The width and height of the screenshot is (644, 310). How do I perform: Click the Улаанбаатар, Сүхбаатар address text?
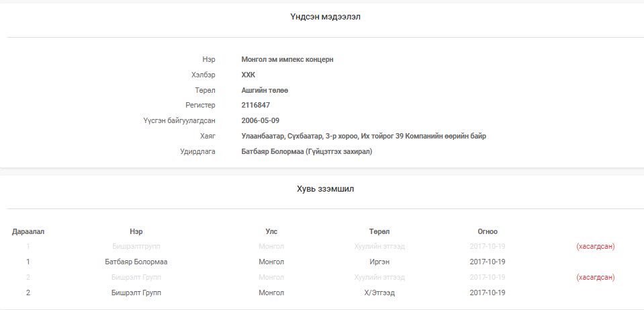(x=363, y=136)
